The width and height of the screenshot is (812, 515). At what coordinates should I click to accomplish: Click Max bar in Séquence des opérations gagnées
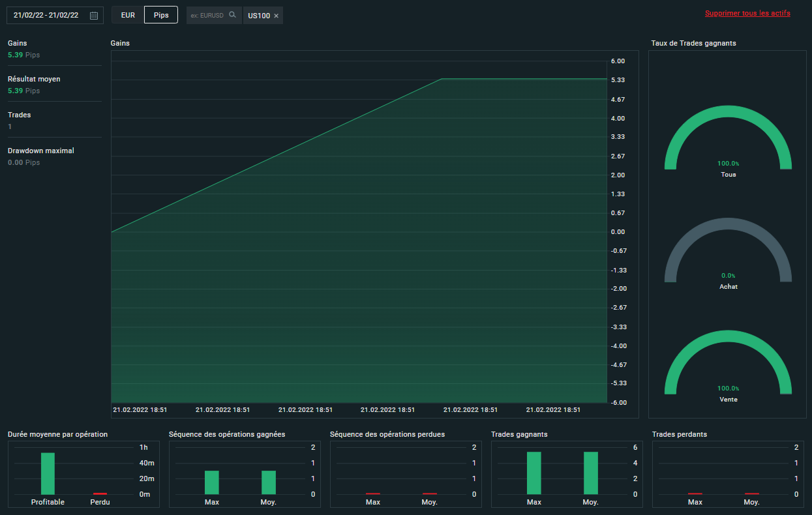pos(211,482)
